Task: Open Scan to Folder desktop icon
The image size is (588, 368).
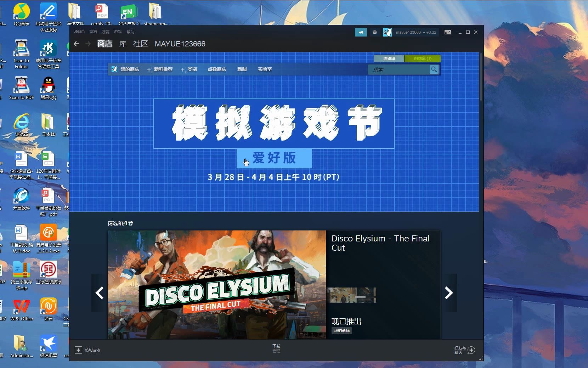Action: point(22,54)
